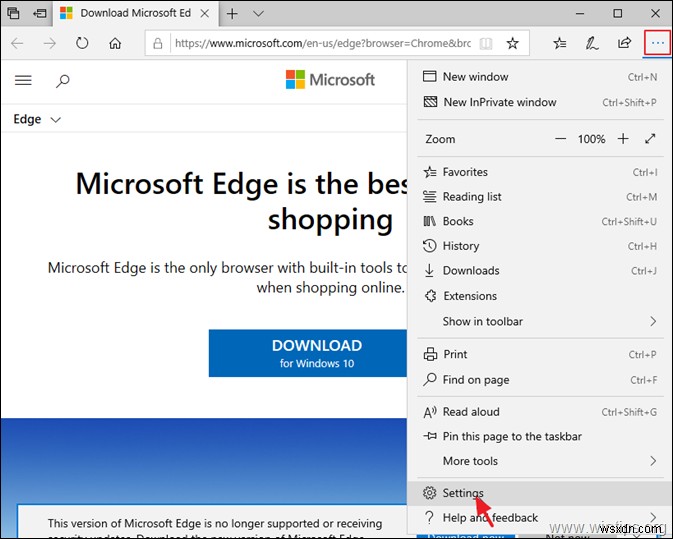673x539 pixels.
Task: Add page to favorites star
Action: [x=512, y=43]
